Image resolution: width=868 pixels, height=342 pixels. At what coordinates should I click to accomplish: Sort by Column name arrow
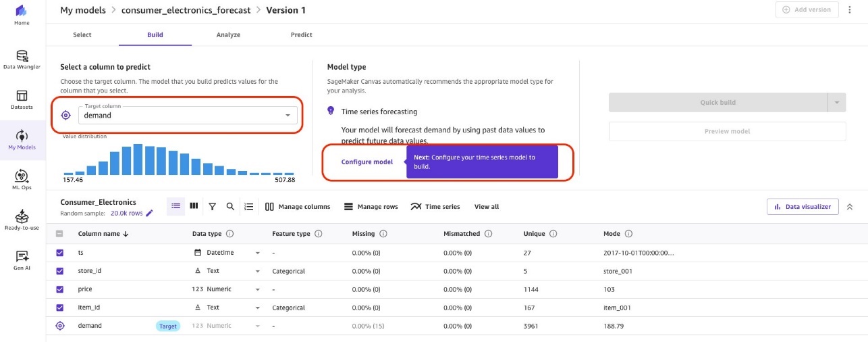coord(126,234)
